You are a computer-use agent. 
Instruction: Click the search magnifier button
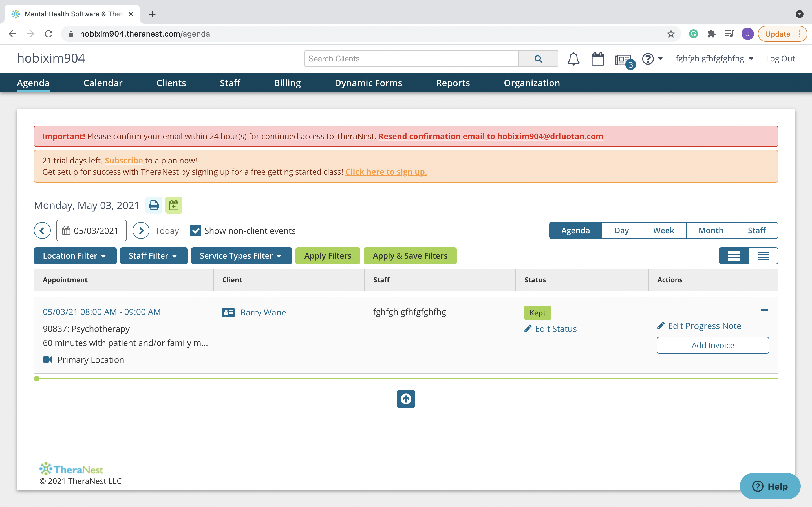(x=538, y=59)
